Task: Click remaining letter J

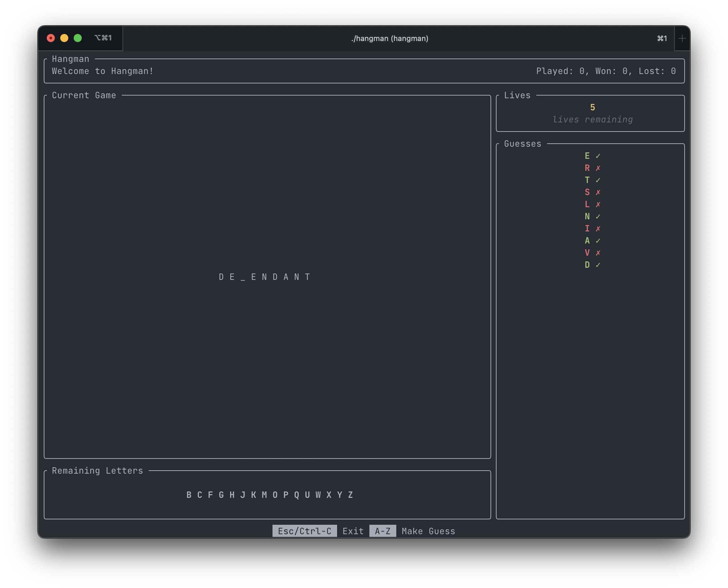Action: 243,495
